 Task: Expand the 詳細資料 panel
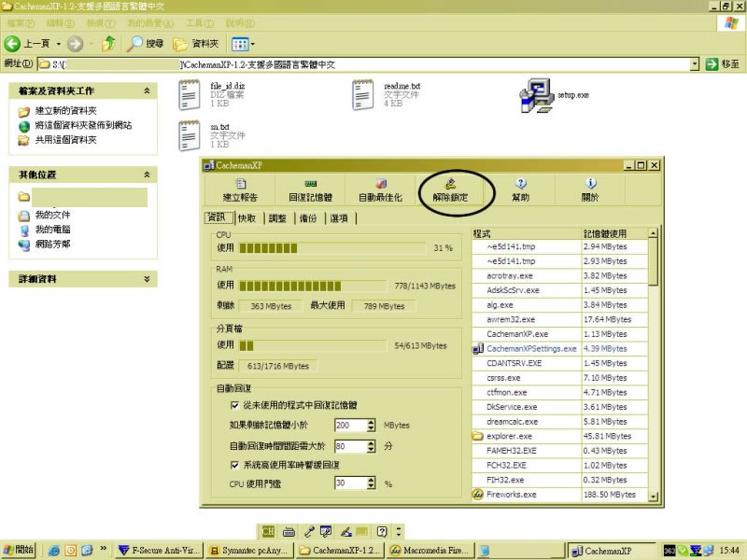(148, 279)
